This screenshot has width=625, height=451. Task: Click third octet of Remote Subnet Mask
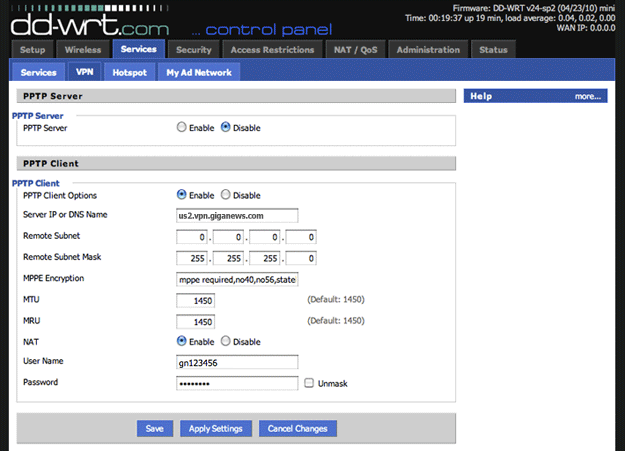click(265, 258)
